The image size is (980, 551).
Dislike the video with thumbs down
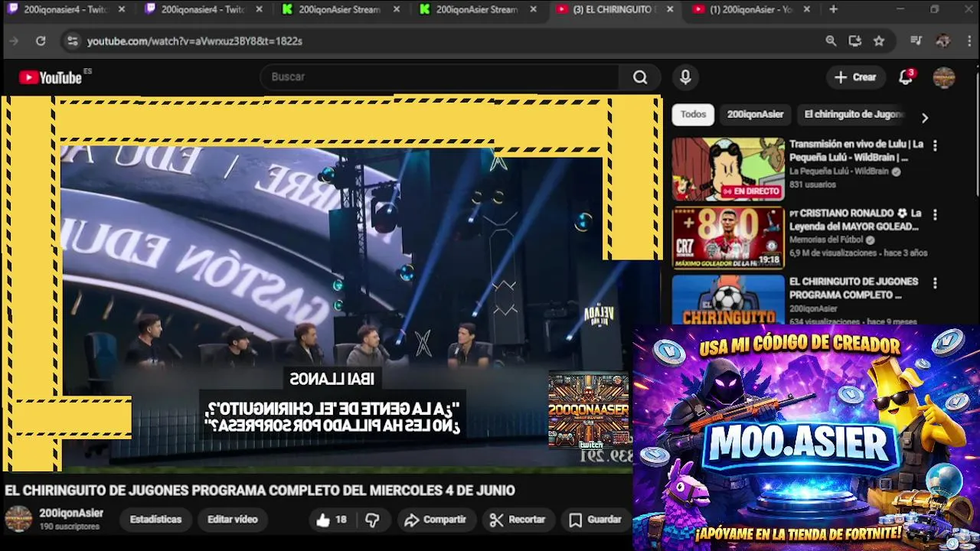click(x=372, y=520)
